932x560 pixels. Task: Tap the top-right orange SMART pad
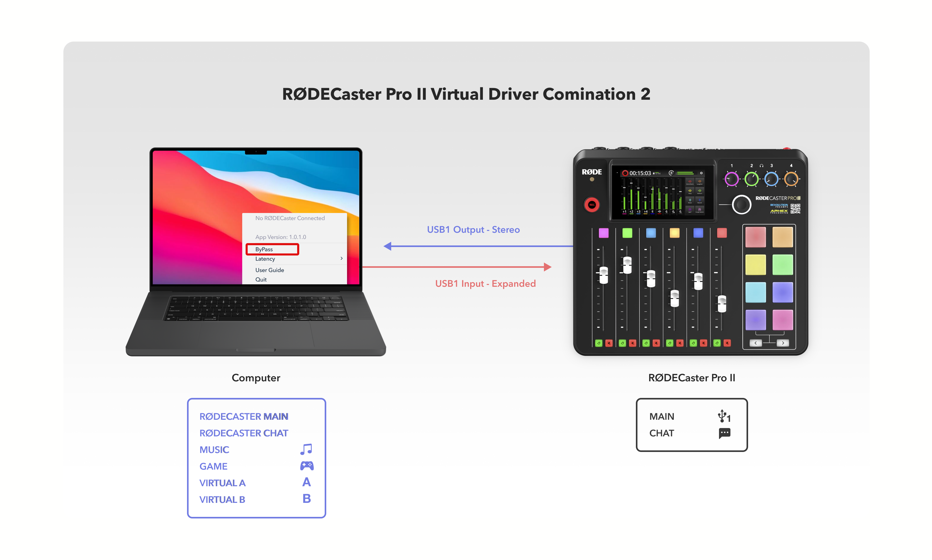click(782, 237)
